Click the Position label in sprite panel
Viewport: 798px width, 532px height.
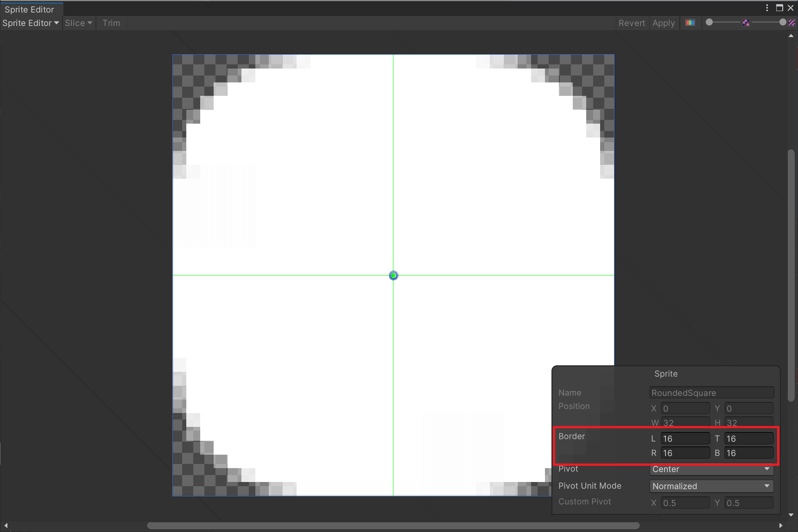[x=574, y=406]
